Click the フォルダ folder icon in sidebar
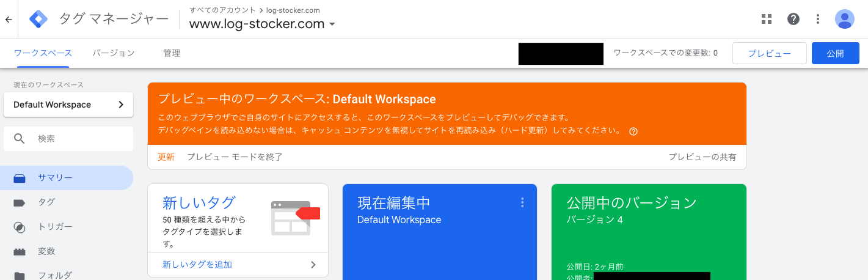This screenshot has width=868, height=280. pos(20,275)
